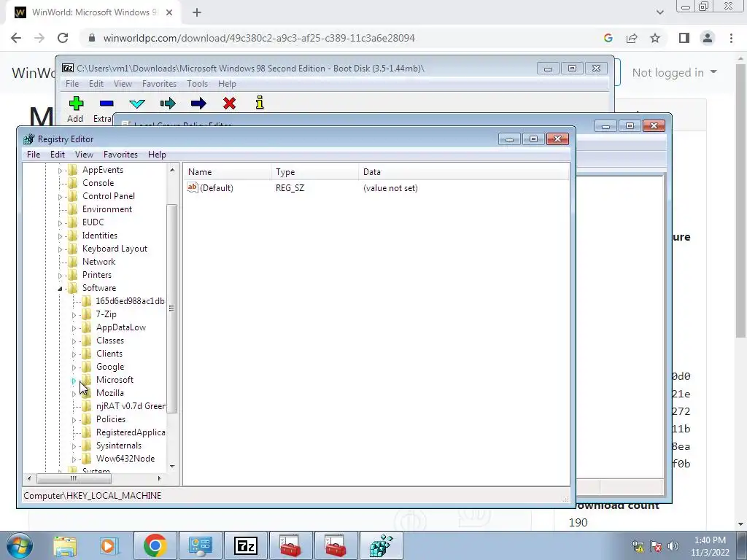Click the taskbar clock showing 1:40 PM
Viewport: 747px width, 560px height.
710,545
